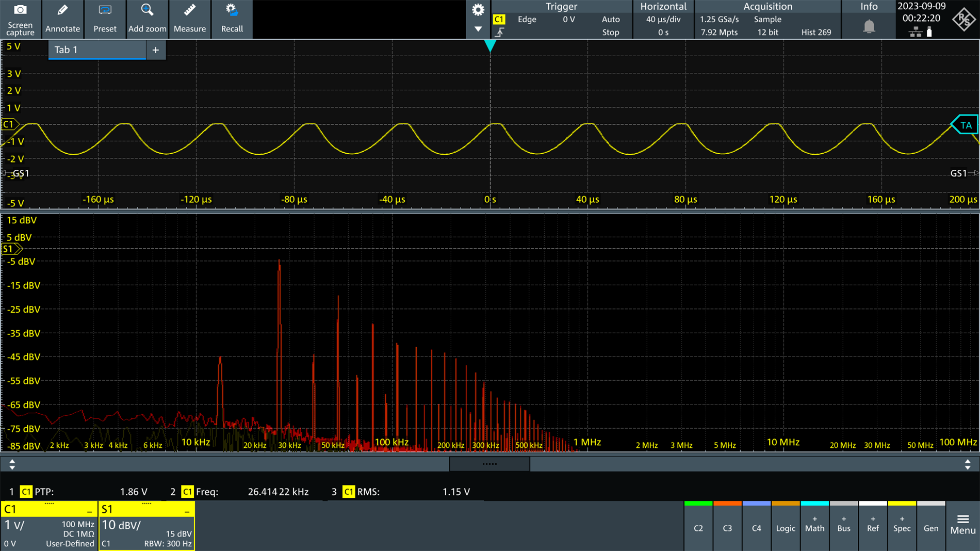Take a screen capture with camera icon
This screenshot has width=980, height=551.
21,19
